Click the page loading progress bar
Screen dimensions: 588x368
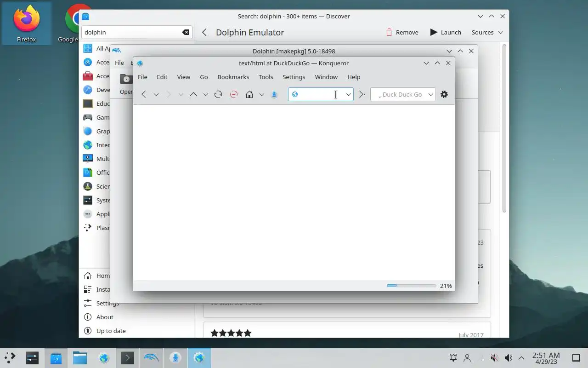click(411, 286)
